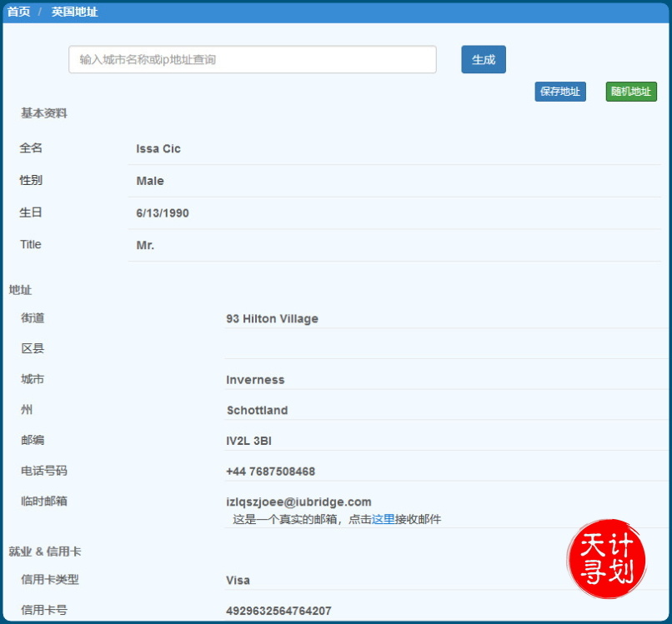672x624 pixels.
Task: Open the 首页 breadcrumb link
Action: point(18,12)
